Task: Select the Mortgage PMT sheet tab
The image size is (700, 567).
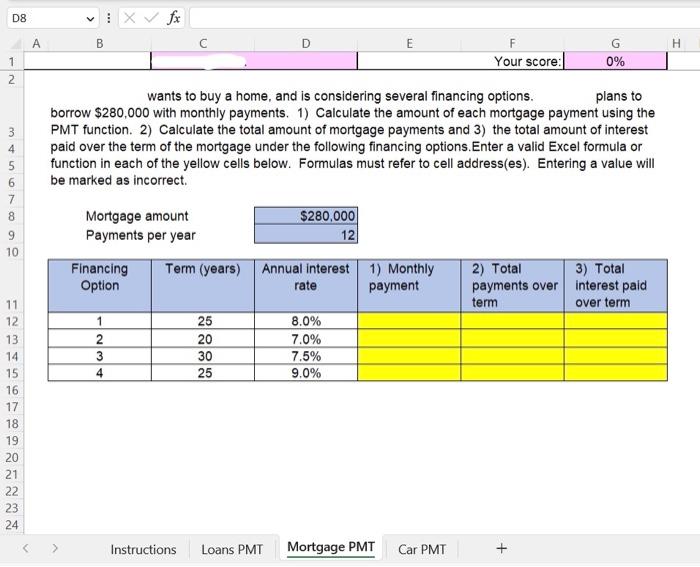Action: tap(331, 547)
